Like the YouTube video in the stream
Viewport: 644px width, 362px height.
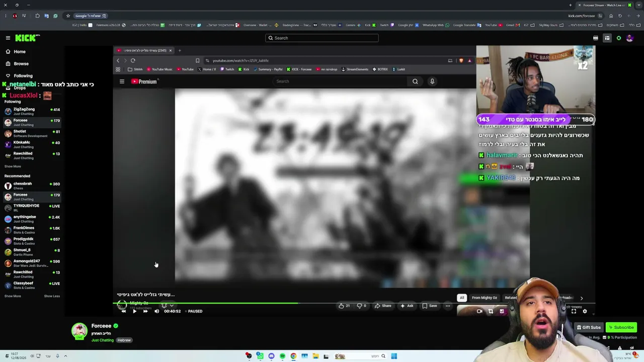[344, 306]
